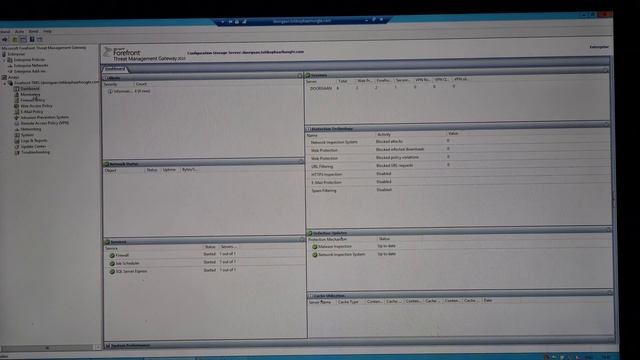Viewport: 640px width, 360px height.
Task: Open Networking node in the tree
Action: (31, 129)
